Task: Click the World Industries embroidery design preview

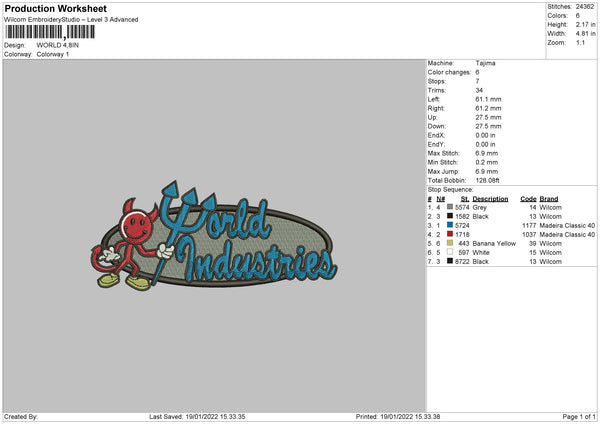Action: (214, 236)
